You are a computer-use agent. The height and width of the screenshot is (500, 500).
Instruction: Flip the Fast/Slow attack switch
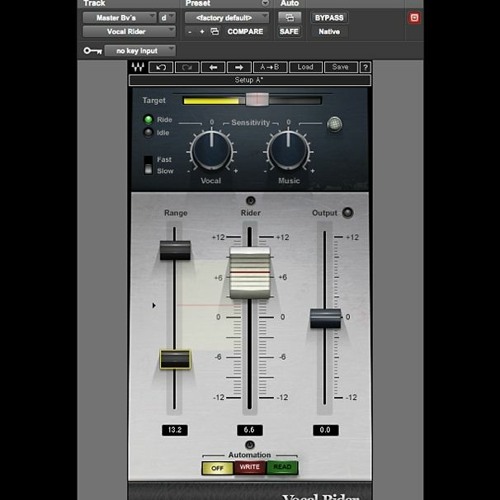(x=148, y=165)
